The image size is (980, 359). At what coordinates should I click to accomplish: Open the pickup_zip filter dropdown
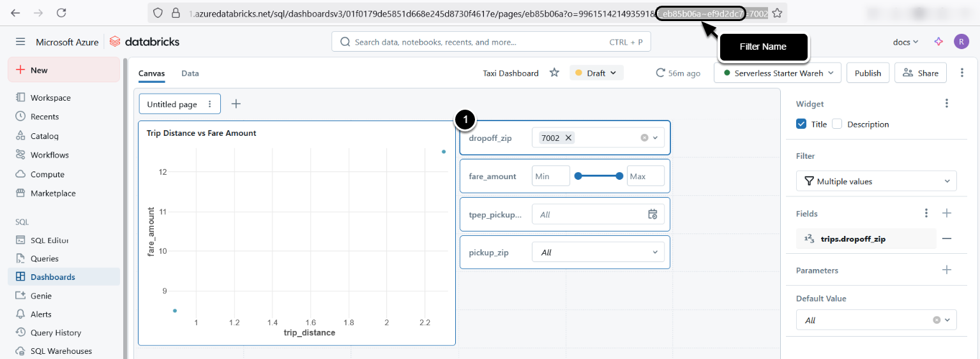click(598, 253)
